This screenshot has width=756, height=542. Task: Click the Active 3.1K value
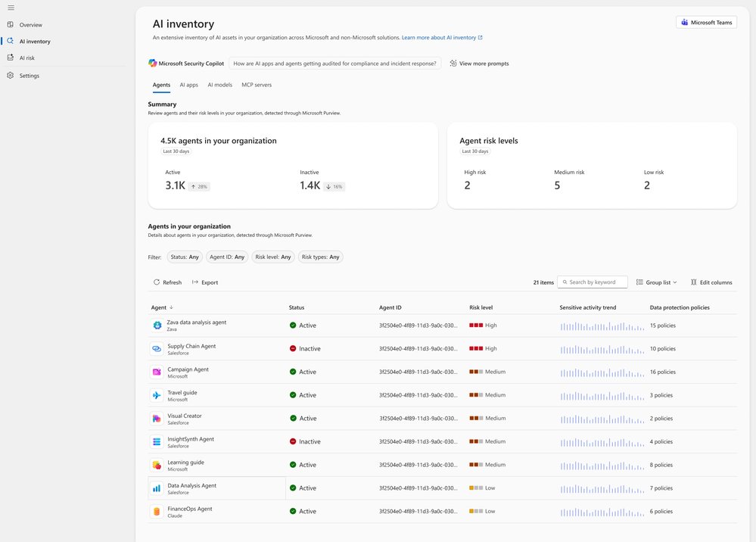coord(176,185)
